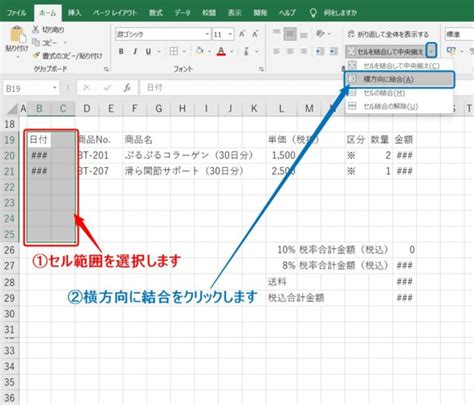Click 折り返して全体を表示する wrap text button
This screenshot has width=474, height=405.
(388, 34)
